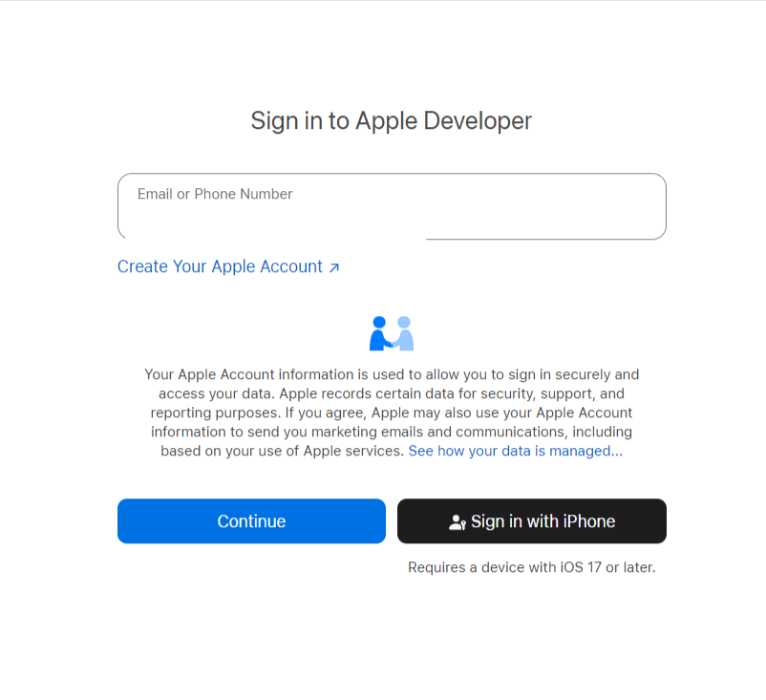This screenshot has width=766, height=700.
Task: Click the handshake privacy icon
Action: coord(392,333)
